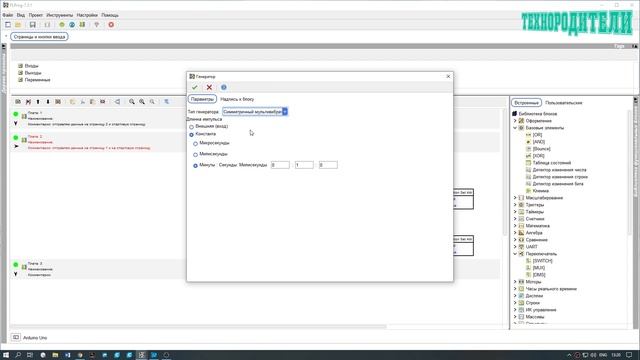Move board down with the down arrow icon
This screenshot has width=640, height=360.
(48, 102)
